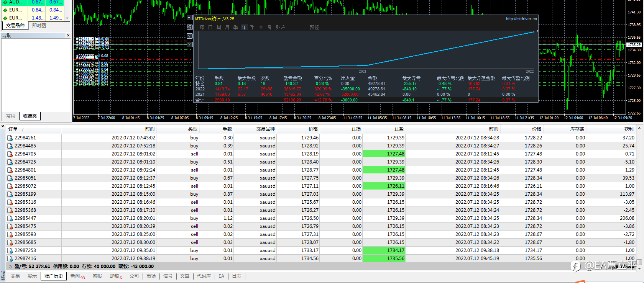Open the 收藏夹 navigator tab

point(30,116)
